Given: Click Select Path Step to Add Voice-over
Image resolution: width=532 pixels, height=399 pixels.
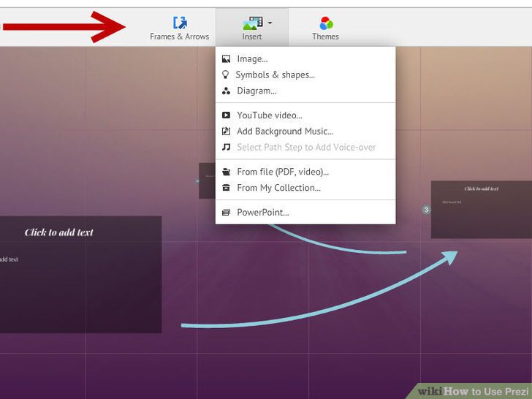Looking at the screenshot, I should 306,148.
